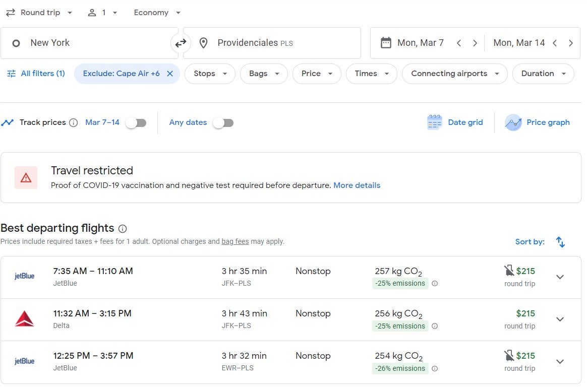Click info icon beside Track prices

[74, 122]
